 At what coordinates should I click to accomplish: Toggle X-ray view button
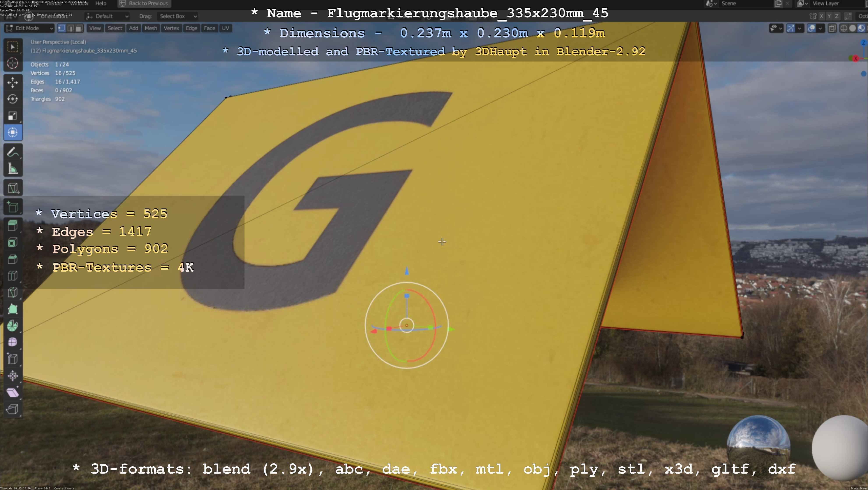[x=832, y=28]
